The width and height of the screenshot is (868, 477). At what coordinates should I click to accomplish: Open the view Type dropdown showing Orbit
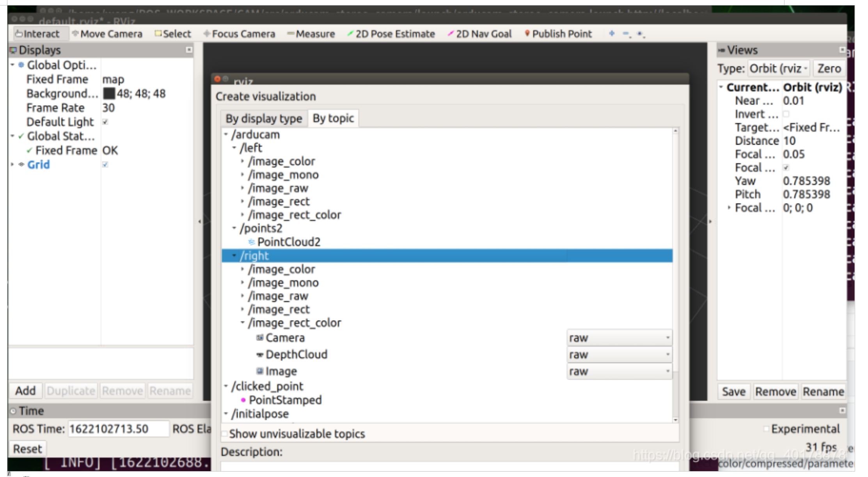pyautogui.click(x=779, y=68)
